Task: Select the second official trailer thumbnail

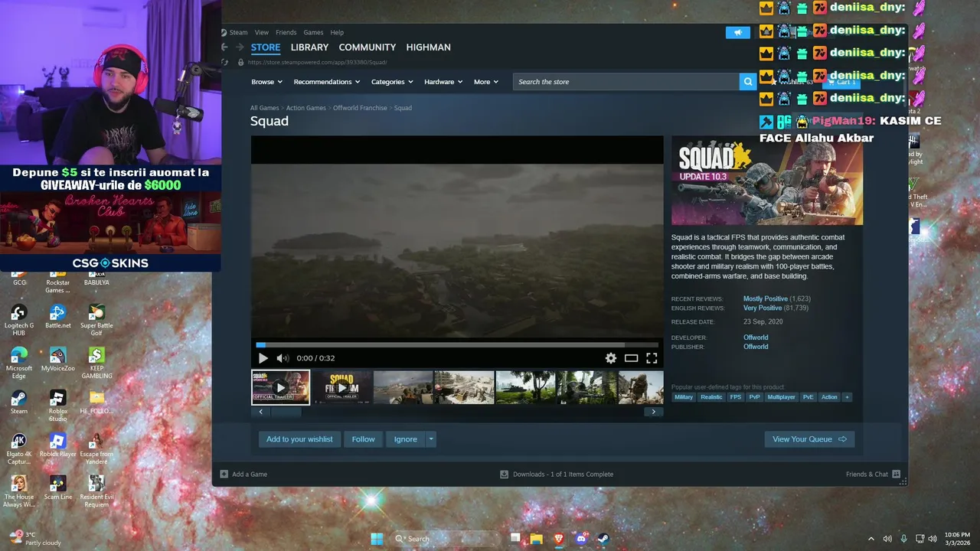Action: pos(341,387)
